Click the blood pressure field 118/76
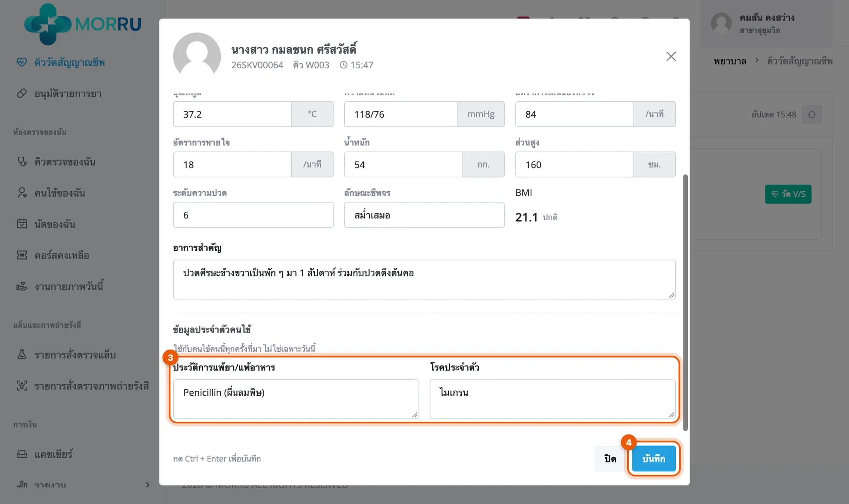 401,114
